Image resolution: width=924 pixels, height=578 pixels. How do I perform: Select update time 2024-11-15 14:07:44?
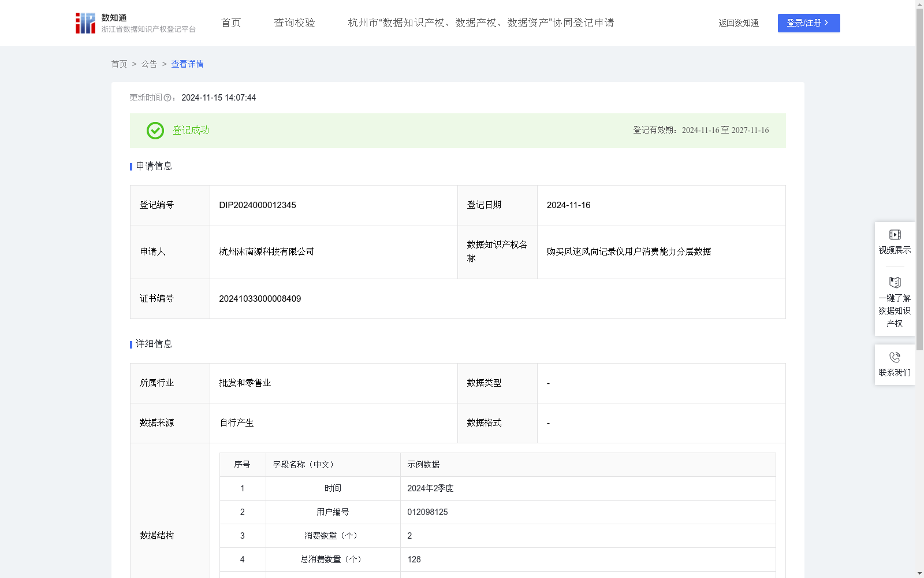click(x=218, y=98)
